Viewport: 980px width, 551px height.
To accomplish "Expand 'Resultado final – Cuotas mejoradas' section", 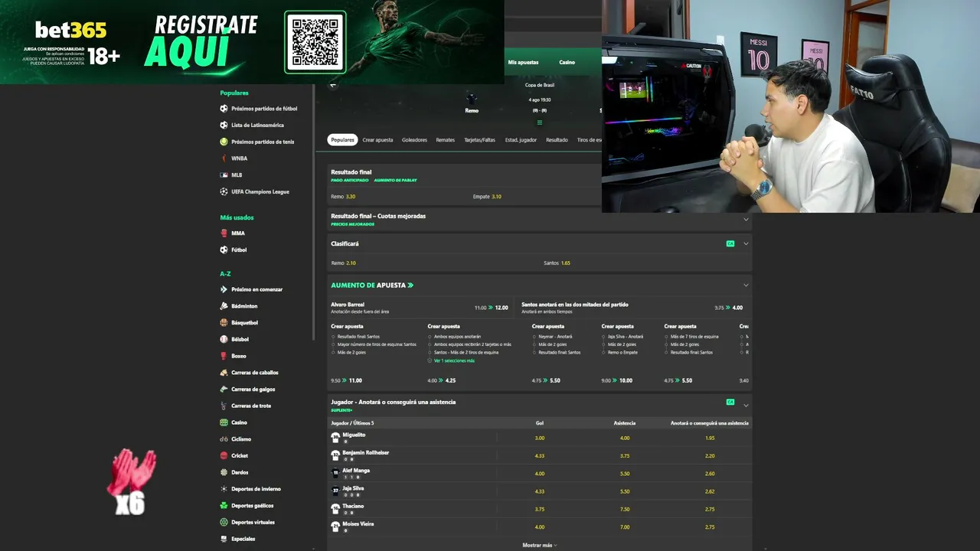I will point(746,220).
